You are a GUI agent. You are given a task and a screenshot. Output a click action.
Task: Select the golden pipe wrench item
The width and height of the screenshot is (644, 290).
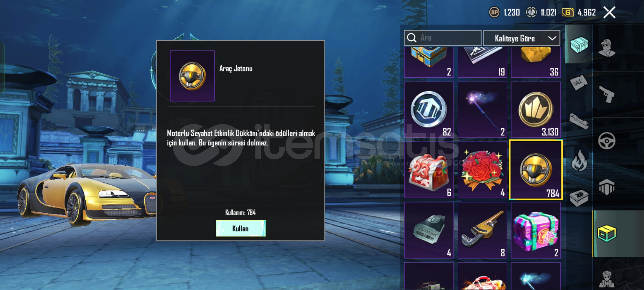click(482, 230)
